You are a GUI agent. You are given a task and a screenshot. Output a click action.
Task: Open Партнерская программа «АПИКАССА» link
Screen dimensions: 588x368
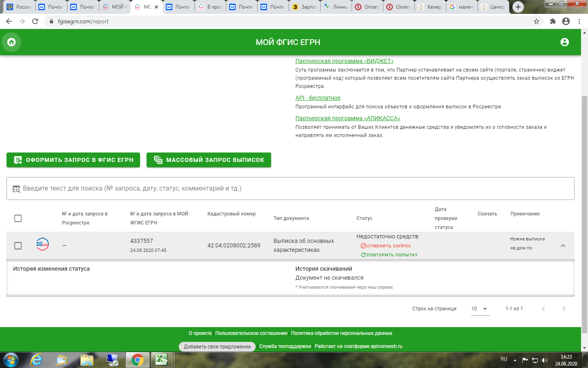pyautogui.click(x=347, y=118)
